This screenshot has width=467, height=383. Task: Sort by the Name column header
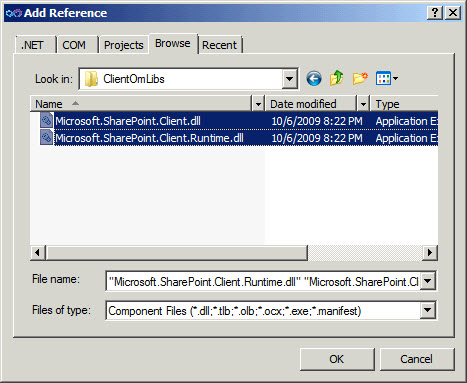pos(141,104)
